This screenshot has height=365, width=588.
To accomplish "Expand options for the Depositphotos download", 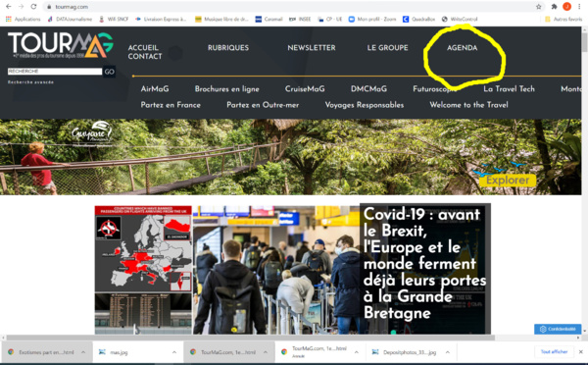I will pos(448,352).
